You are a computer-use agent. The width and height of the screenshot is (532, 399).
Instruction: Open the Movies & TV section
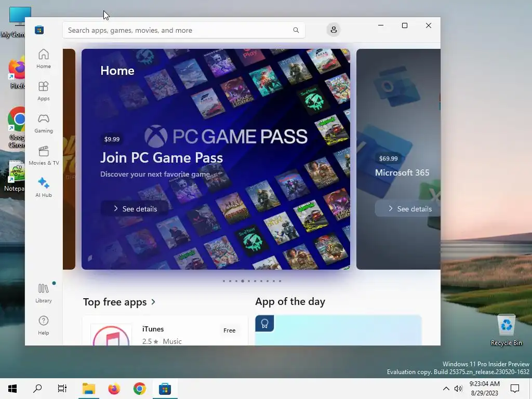pyautogui.click(x=44, y=155)
